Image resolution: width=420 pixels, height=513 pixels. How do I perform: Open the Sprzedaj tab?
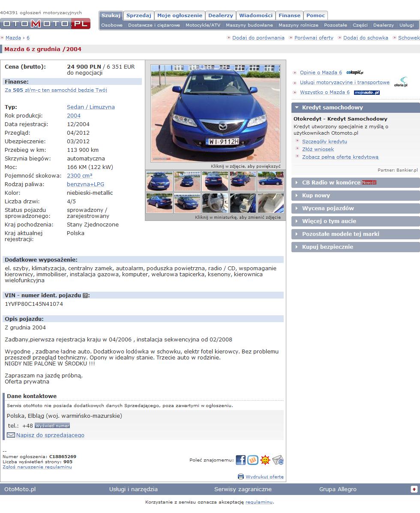[x=139, y=15]
